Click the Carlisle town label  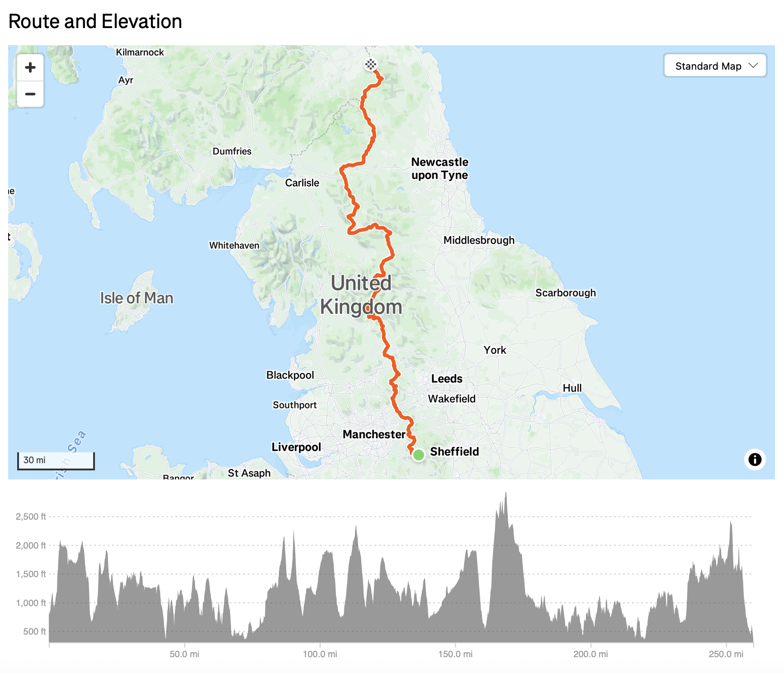pyautogui.click(x=302, y=183)
